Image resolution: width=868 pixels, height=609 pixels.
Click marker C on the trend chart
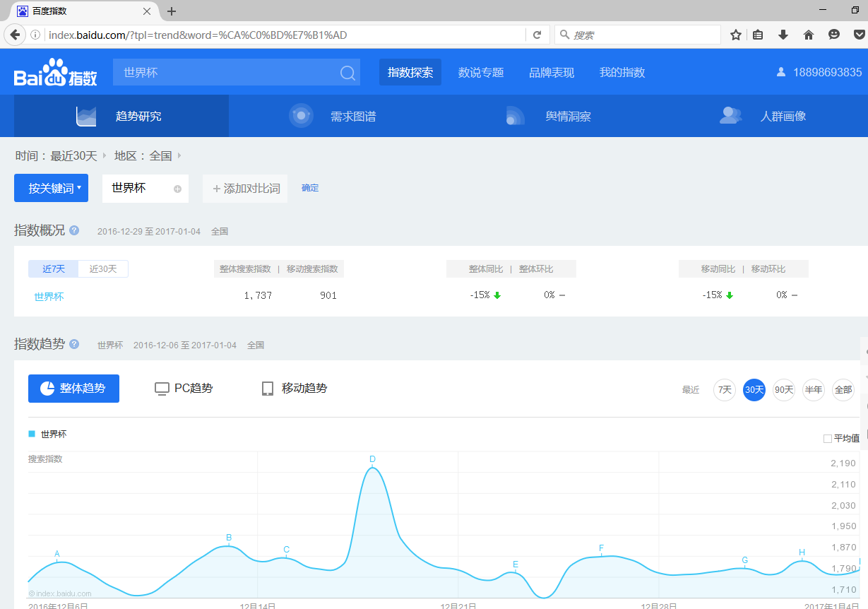pos(286,550)
